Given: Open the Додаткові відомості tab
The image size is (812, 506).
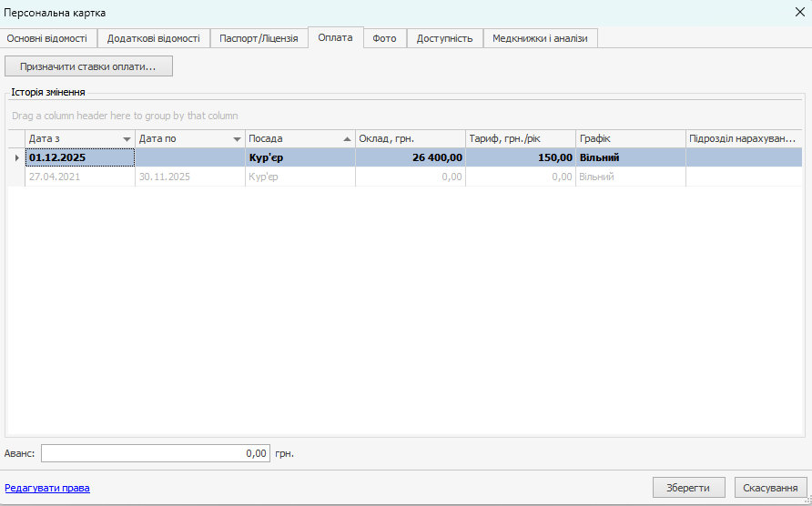Looking at the screenshot, I should (x=153, y=38).
